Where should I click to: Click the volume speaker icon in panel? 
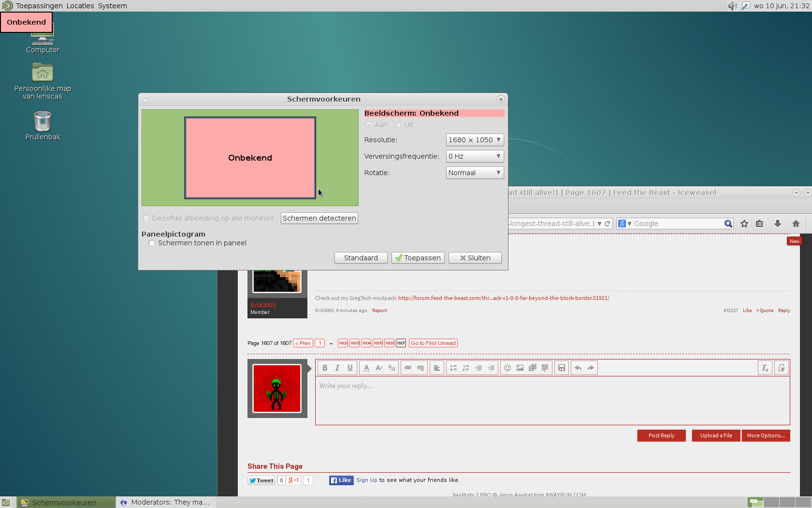(732, 6)
